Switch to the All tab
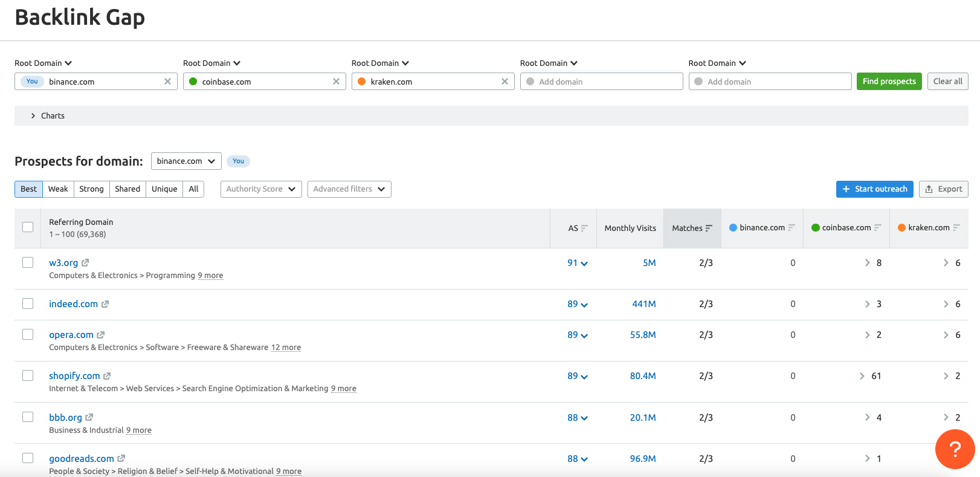Image resolution: width=980 pixels, height=477 pixels. [193, 189]
